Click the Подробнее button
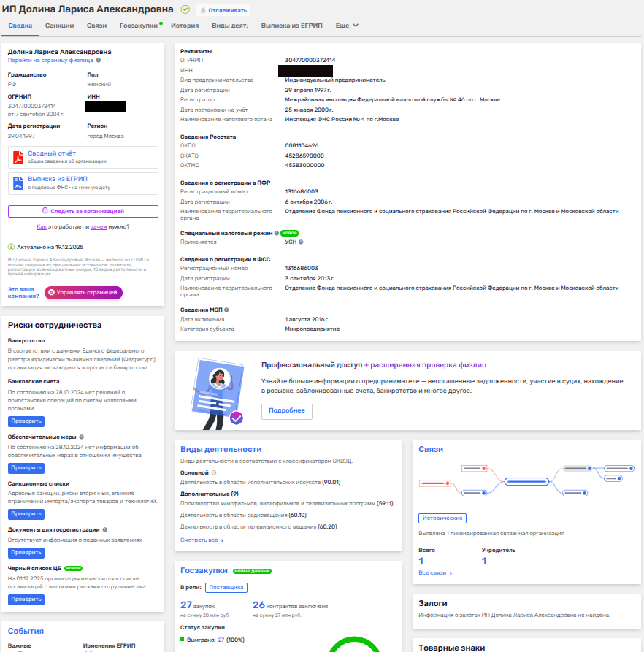Viewport: 644px width, 652px height. (x=286, y=411)
